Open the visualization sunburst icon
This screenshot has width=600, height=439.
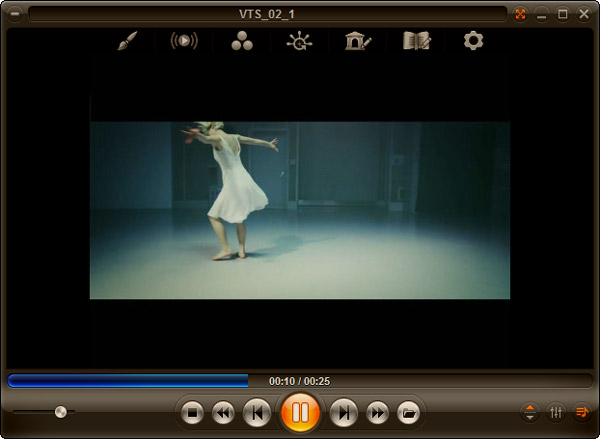(299, 41)
